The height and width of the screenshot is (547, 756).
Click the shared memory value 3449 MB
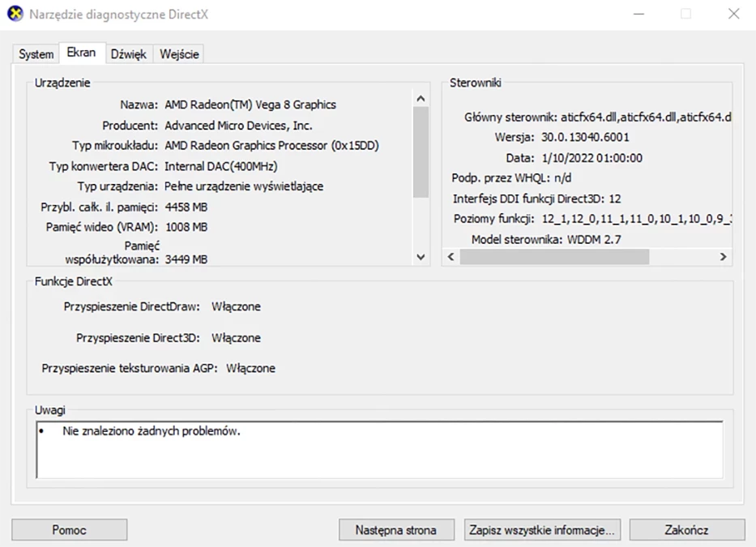[x=186, y=259]
